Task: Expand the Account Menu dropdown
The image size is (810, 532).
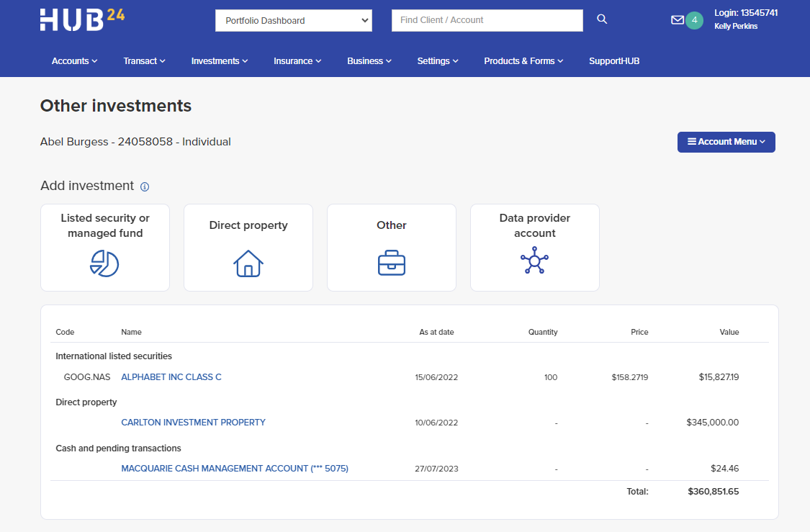Action: 726,142
